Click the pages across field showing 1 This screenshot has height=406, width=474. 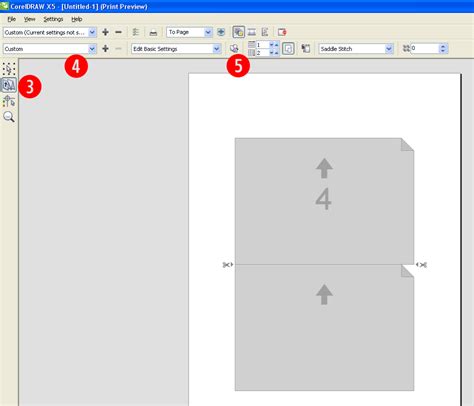[262, 45]
